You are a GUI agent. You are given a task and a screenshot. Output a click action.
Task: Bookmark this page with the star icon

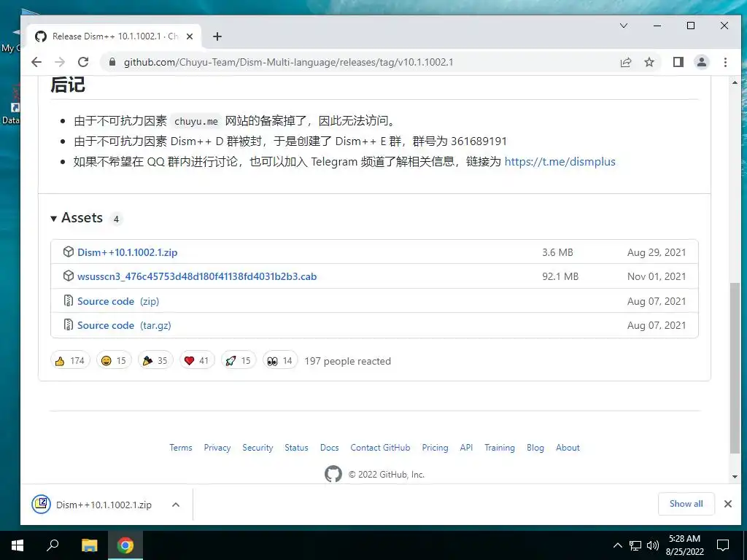coord(649,62)
